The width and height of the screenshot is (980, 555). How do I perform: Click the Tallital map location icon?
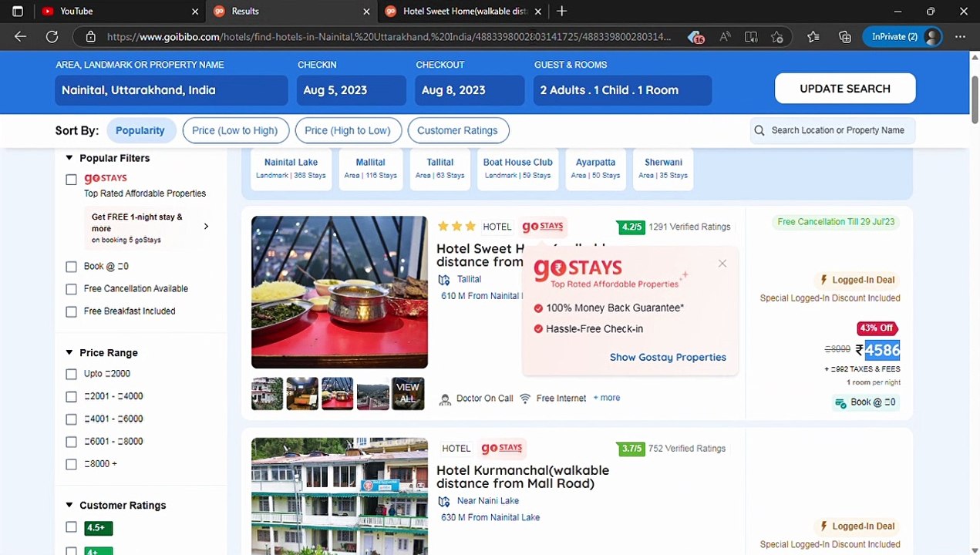pos(443,280)
